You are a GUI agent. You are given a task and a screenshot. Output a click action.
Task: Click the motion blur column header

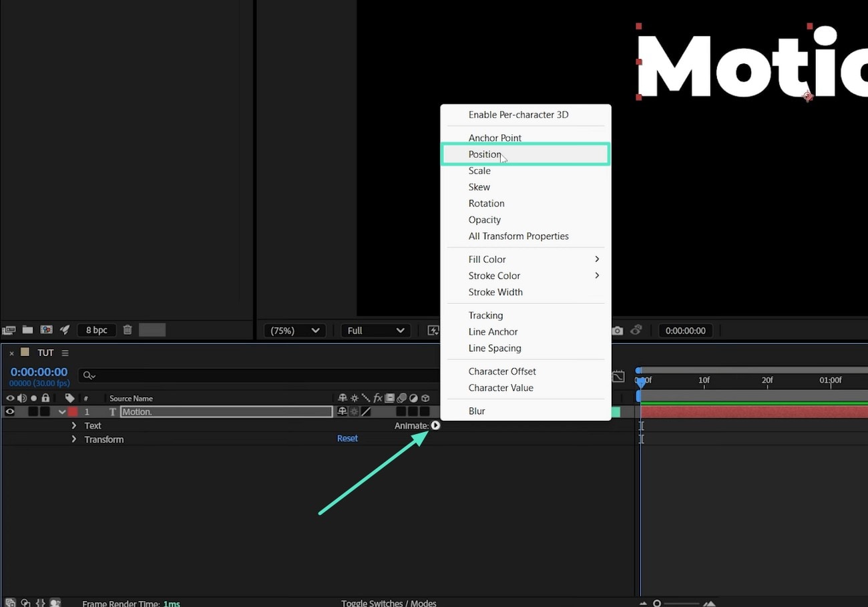tap(401, 398)
